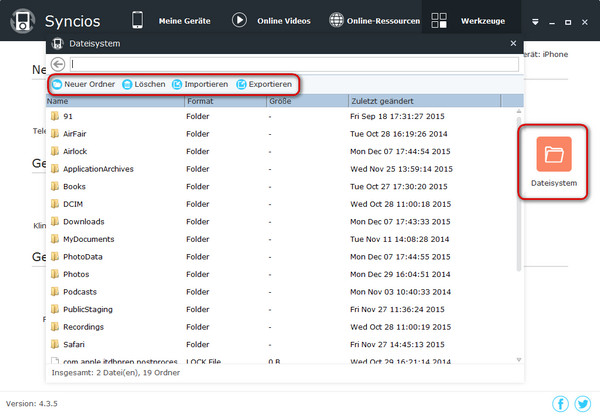Image resolution: width=600 pixels, height=417 pixels.
Task: Open the Online-Ressourcen tab
Action: click(x=383, y=21)
